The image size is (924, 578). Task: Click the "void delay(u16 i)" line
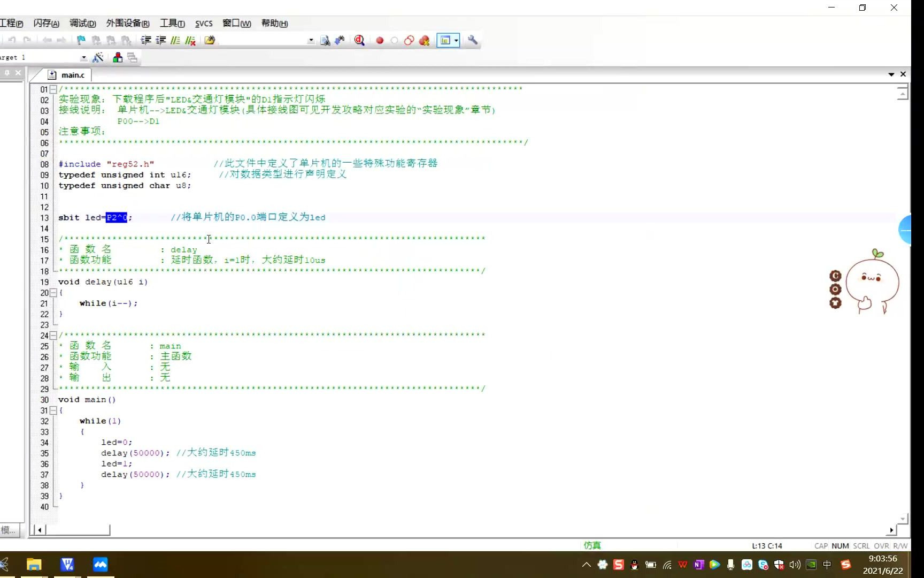click(103, 282)
